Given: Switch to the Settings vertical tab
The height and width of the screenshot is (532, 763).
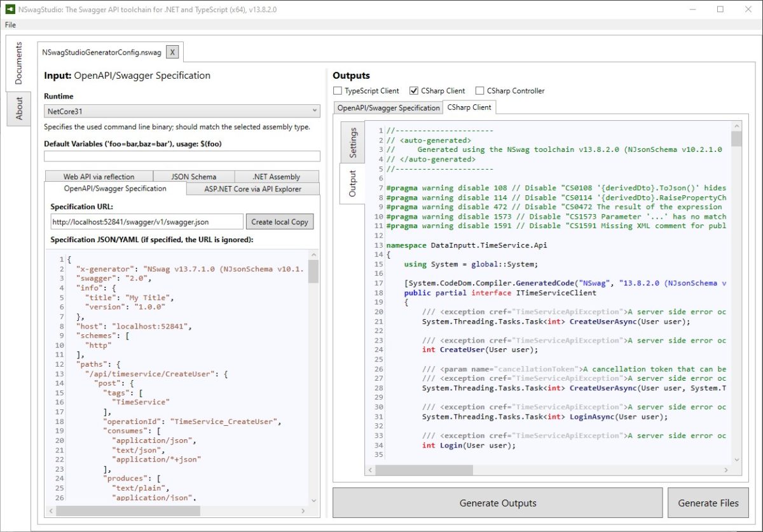Looking at the screenshot, I should [x=353, y=143].
